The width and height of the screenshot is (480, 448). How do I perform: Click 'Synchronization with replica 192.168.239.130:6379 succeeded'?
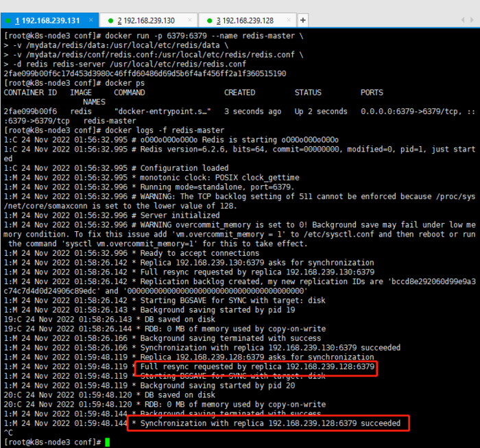[x=270, y=348]
